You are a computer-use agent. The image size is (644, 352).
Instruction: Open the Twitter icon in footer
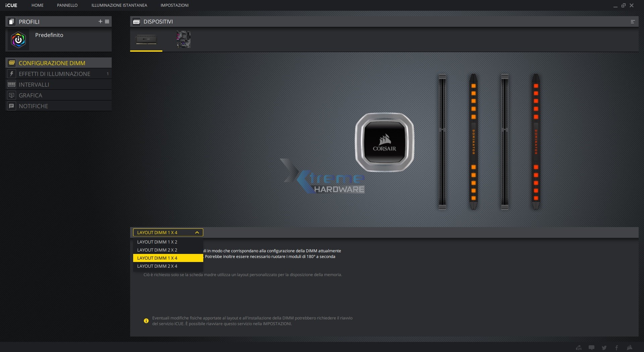click(604, 348)
